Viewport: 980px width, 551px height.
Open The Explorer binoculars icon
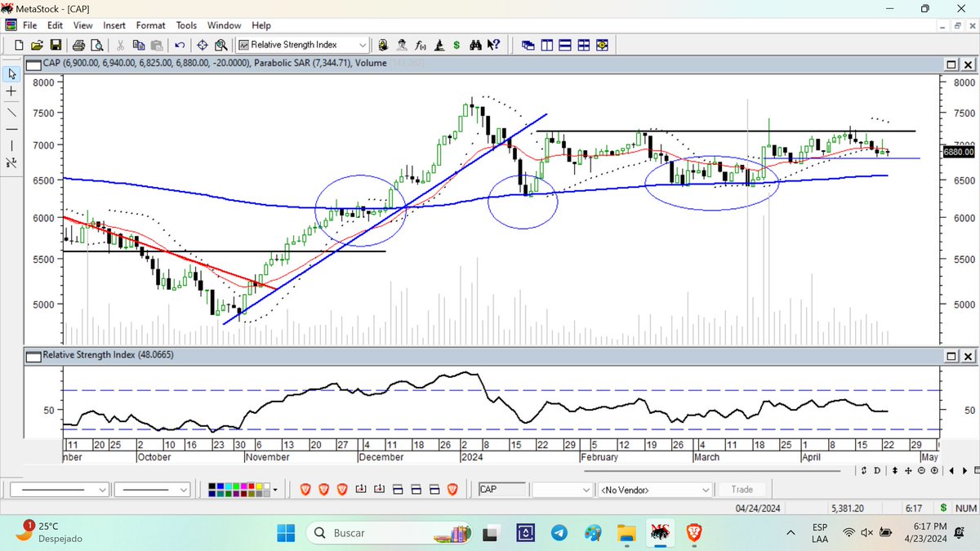tap(475, 45)
